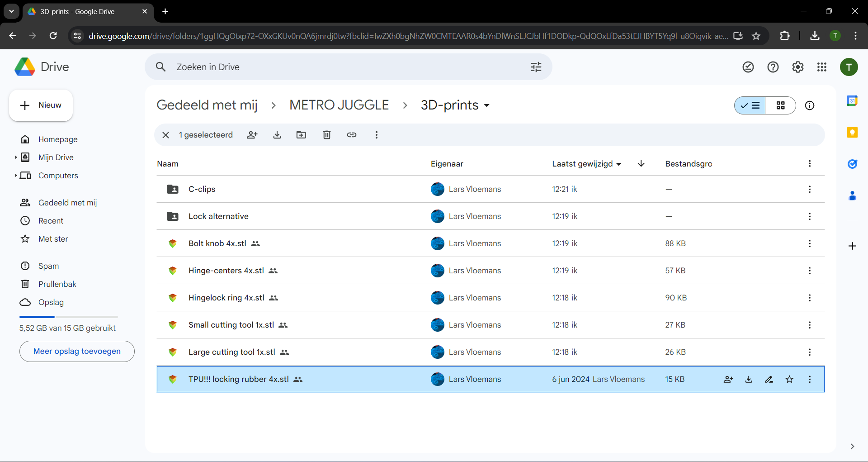Rename TPU!!! locking rubber file pencil icon
The image size is (868, 462).
pos(769,379)
